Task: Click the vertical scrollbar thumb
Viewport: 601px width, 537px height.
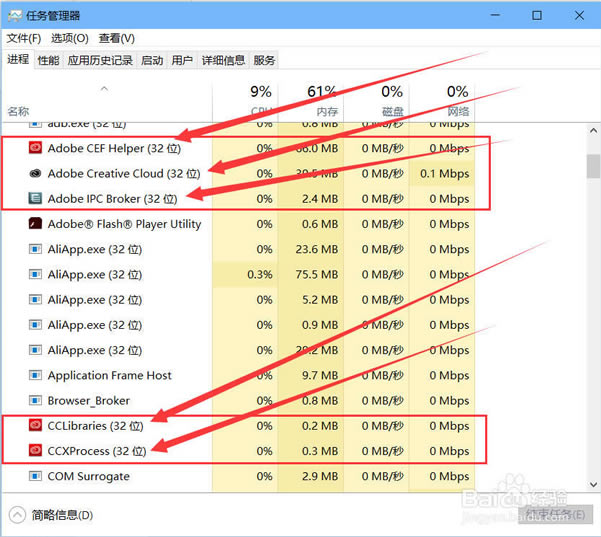Action: pyautogui.click(x=593, y=166)
